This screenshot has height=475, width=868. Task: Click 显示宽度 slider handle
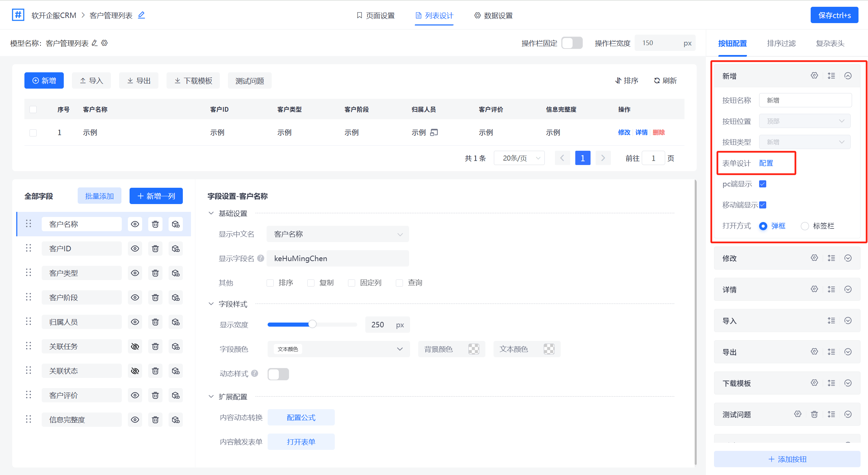[312, 324]
